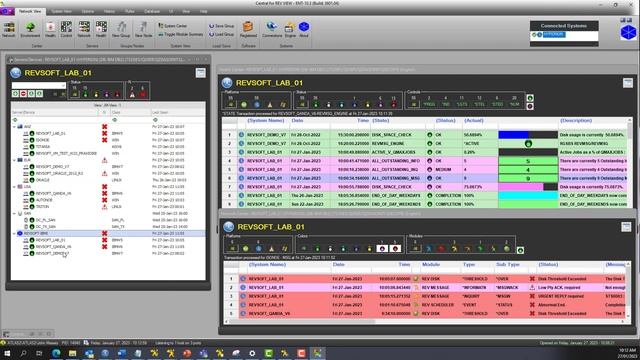Click panel layout icon beside left REVSOFT_LAB_01 title
Viewport: 640px width, 360px height.
[200, 73]
